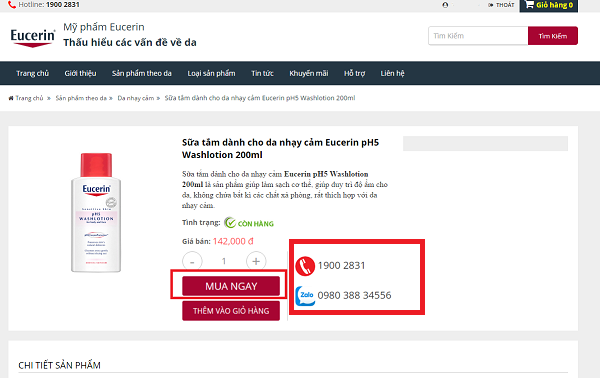Click the Eucerin bottle product image

tap(96, 213)
